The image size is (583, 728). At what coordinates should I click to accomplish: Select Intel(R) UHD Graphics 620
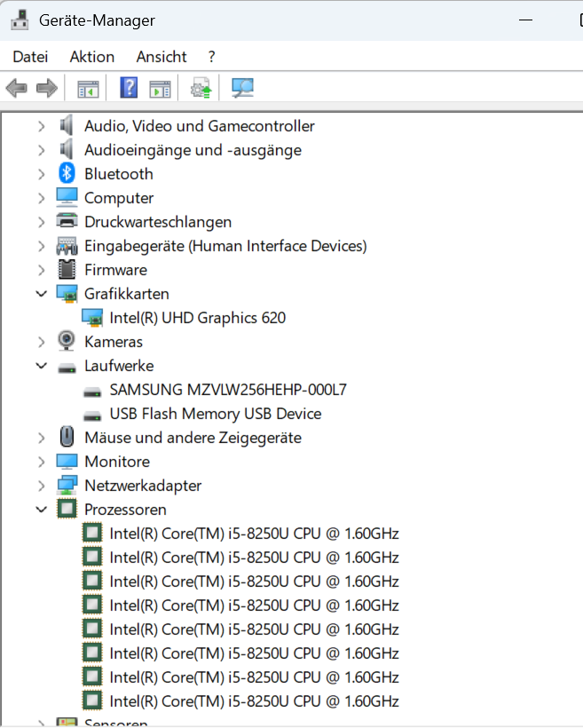198,318
